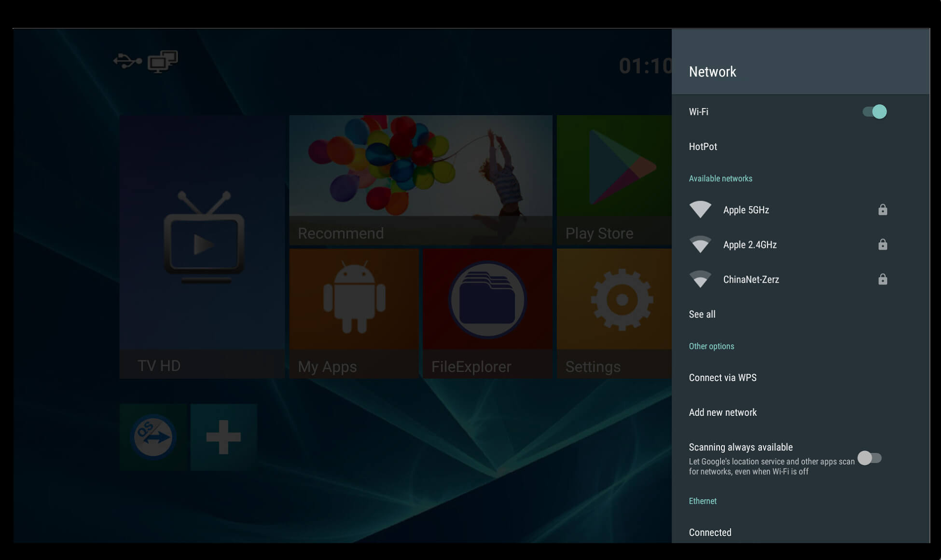Click Connect via WPS
Viewport: 941px width, 560px height.
coord(722,378)
